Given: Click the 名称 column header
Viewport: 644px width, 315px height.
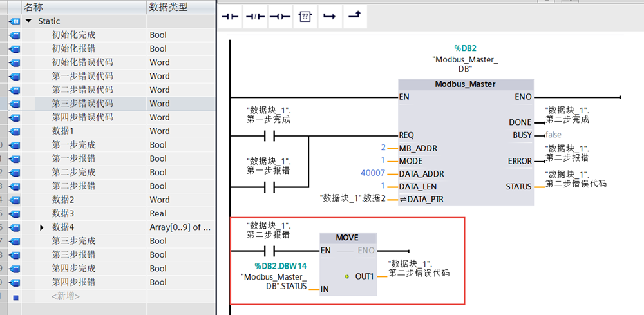Looking at the screenshot, I should pyautogui.click(x=33, y=6).
